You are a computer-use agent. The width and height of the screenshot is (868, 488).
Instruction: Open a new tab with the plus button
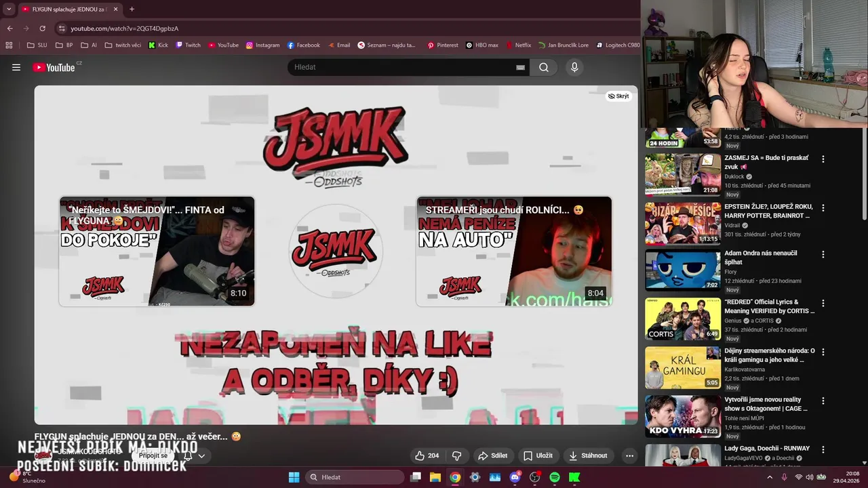pyautogui.click(x=132, y=9)
